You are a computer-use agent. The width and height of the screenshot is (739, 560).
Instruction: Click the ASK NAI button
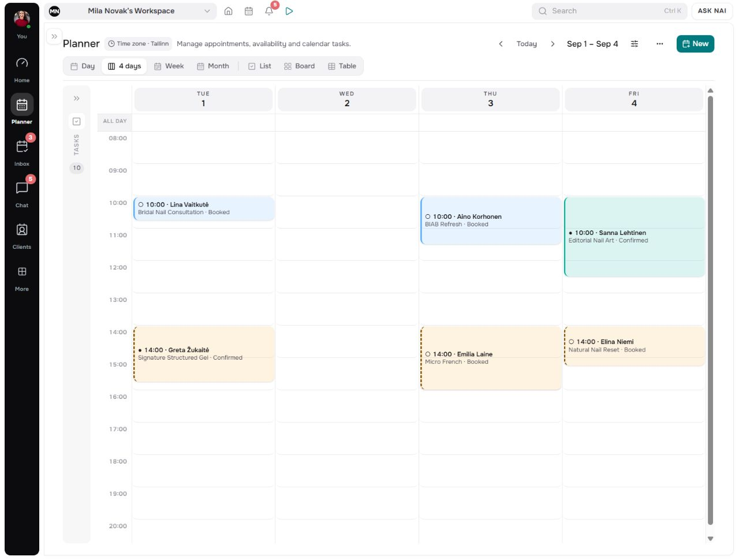point(712,11)
